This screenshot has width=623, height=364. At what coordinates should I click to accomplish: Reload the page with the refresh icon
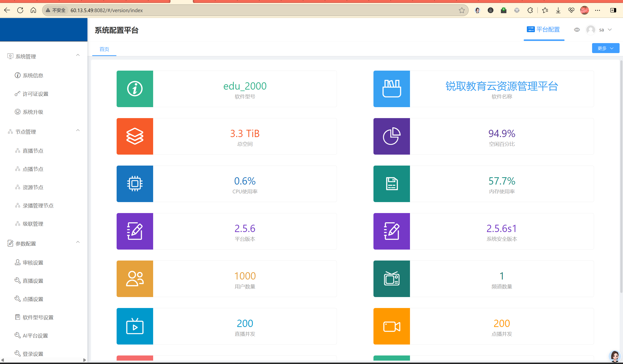20,10
